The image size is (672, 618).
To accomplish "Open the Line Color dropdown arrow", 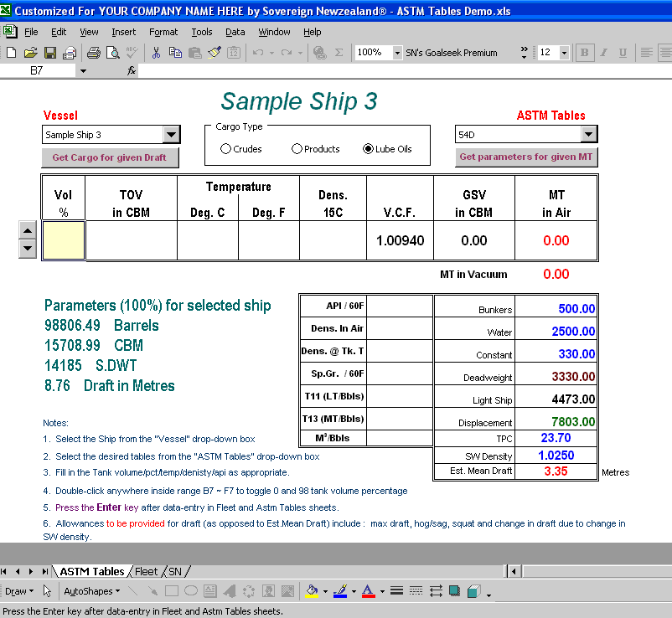I will coord(354,591).
